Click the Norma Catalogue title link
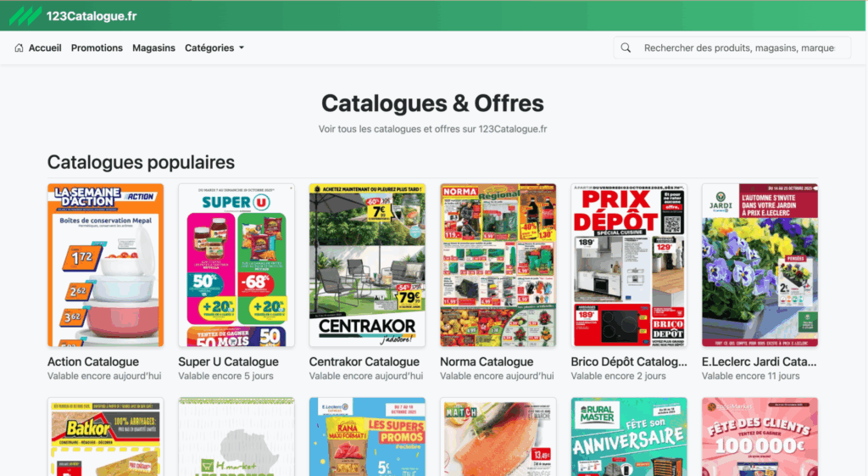This screenshot has height=476, width=868. (487, 361)
